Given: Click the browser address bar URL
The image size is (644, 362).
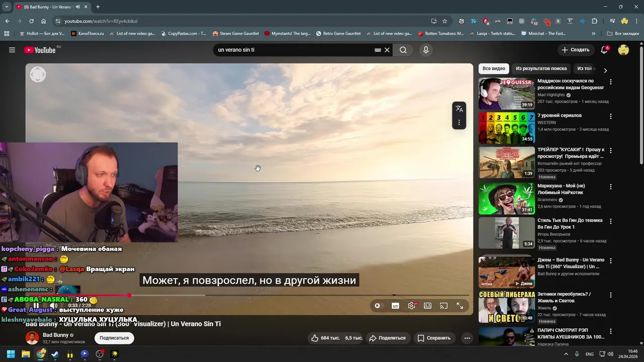Looking at the screenshot, I should (101, 21).
